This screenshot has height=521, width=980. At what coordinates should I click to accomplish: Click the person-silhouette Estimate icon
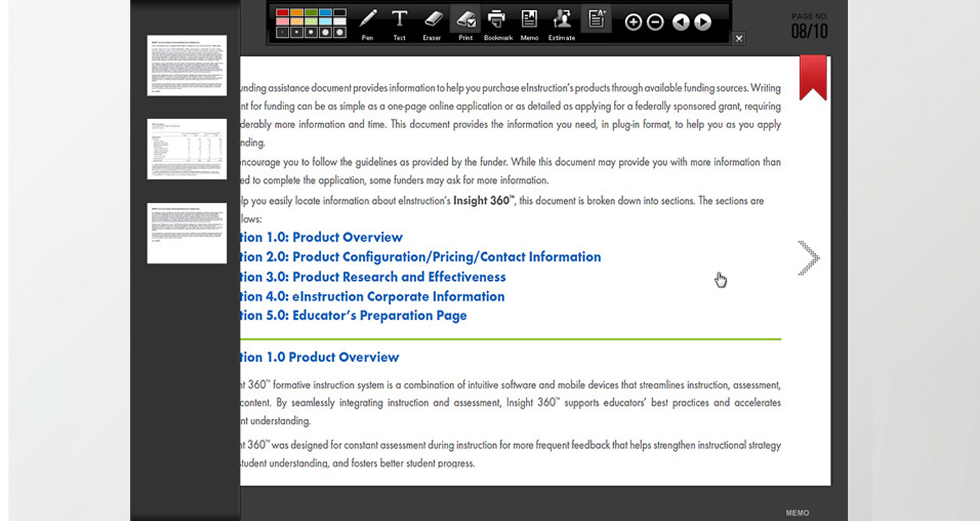coord(562,18)
